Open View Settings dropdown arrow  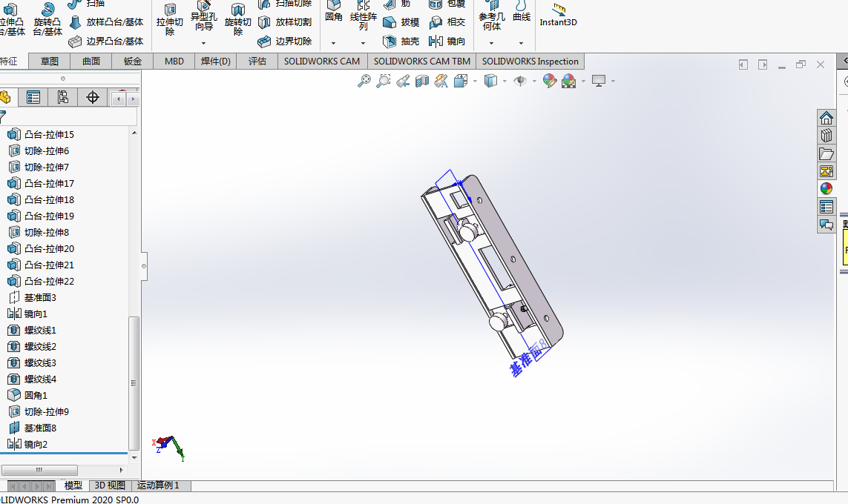[x=614, y=82]
